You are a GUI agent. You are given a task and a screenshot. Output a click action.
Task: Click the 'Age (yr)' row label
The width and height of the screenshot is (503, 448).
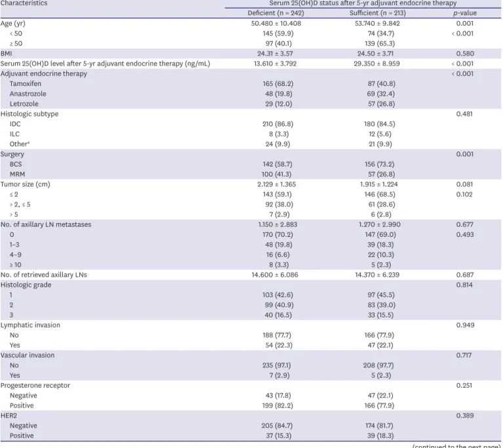(x=13, y=24)
